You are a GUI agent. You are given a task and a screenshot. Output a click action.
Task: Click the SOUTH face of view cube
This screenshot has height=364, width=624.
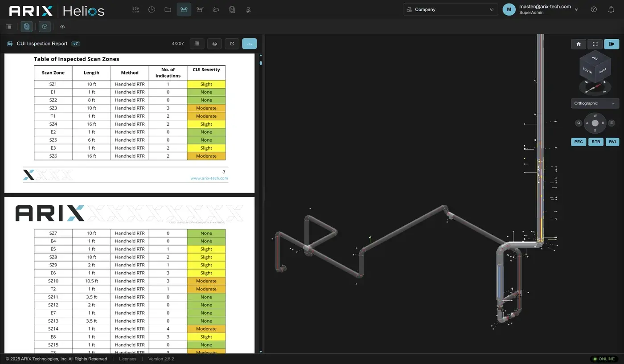(587, 71)
